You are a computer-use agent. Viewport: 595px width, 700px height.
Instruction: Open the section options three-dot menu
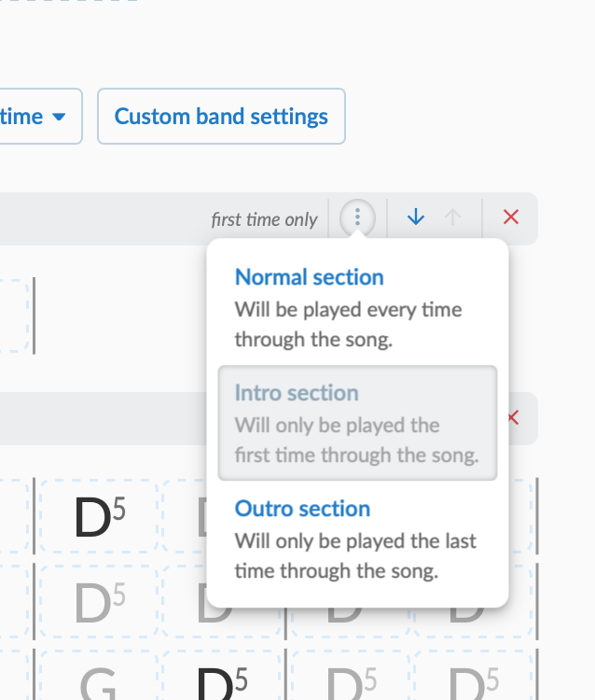pyautogui.click(x=357, y=217)
